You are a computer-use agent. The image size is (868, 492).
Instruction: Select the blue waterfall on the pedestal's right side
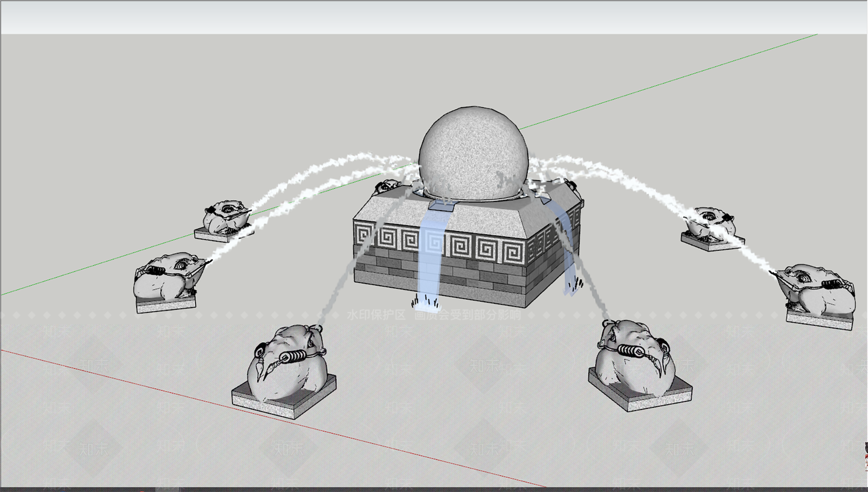[566, 244]
